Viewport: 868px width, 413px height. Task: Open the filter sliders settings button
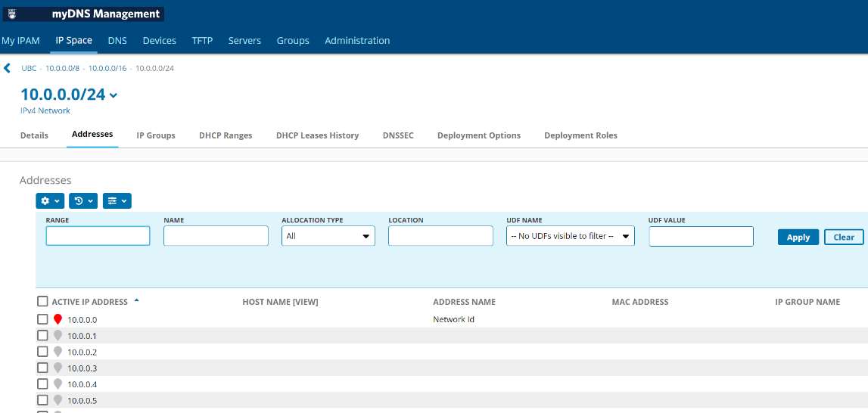(x=117, y=200)
